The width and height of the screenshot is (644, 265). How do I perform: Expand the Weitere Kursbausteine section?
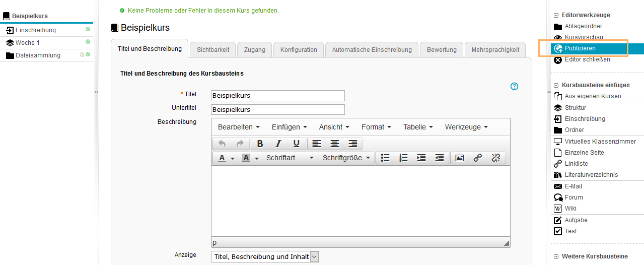556,256
